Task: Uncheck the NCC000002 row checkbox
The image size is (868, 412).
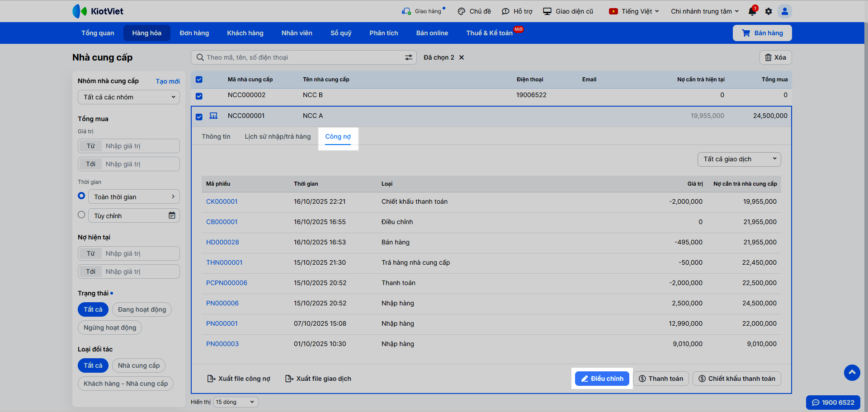Action: [x=199, y=96]
